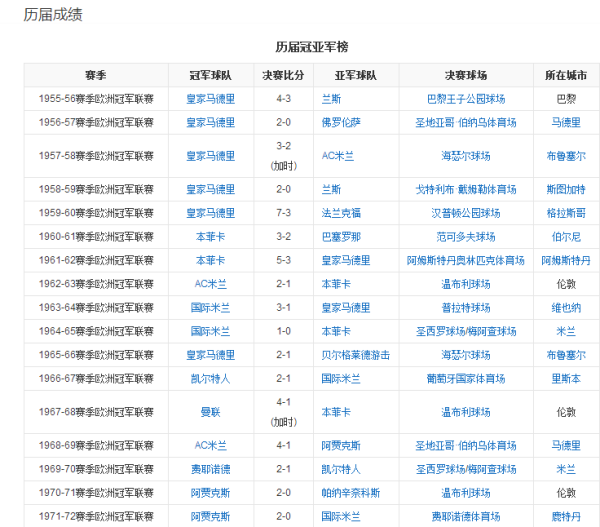Image resolution: width=600 pixels, height=527 pixels.
Task: Click 兰斯 runner-up link in 1958-59 row
Action: click(331, 189)
